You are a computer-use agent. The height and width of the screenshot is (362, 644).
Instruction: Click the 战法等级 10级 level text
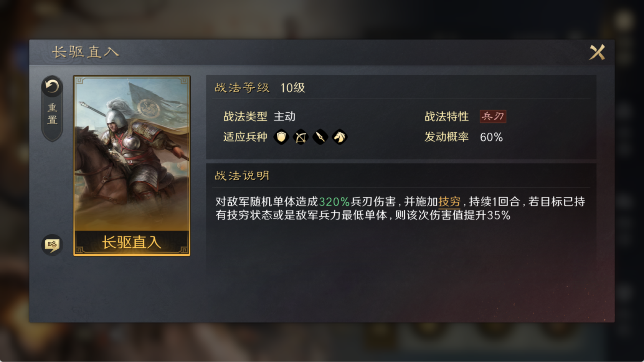260,88
